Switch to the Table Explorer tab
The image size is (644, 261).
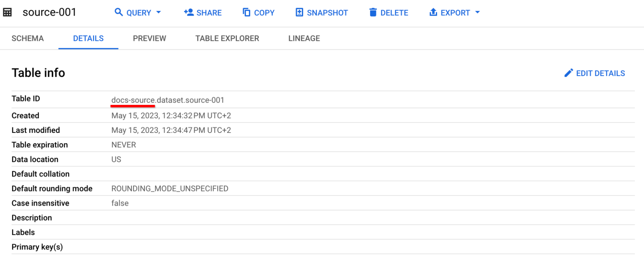pyautogui.click(x=227, y=38)
